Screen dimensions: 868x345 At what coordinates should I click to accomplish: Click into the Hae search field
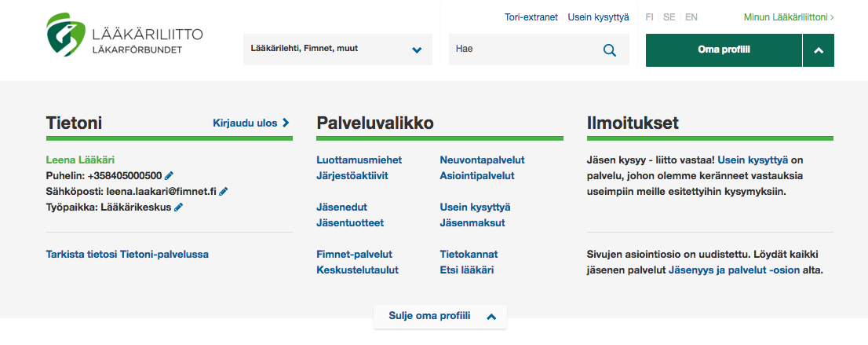click(x=523, y=50)
